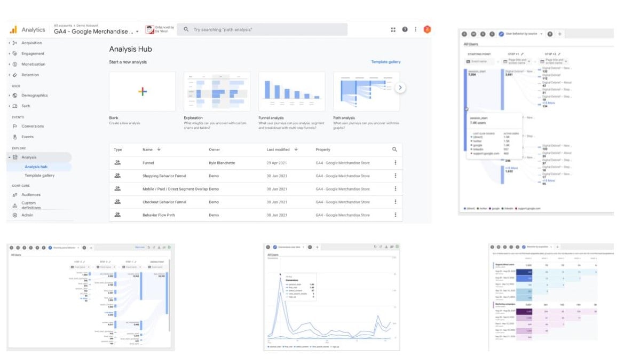The height and width of the screenshot is (364, 624).
Task: Open the Path analysis template thumbnail
Action: [367, 92]
